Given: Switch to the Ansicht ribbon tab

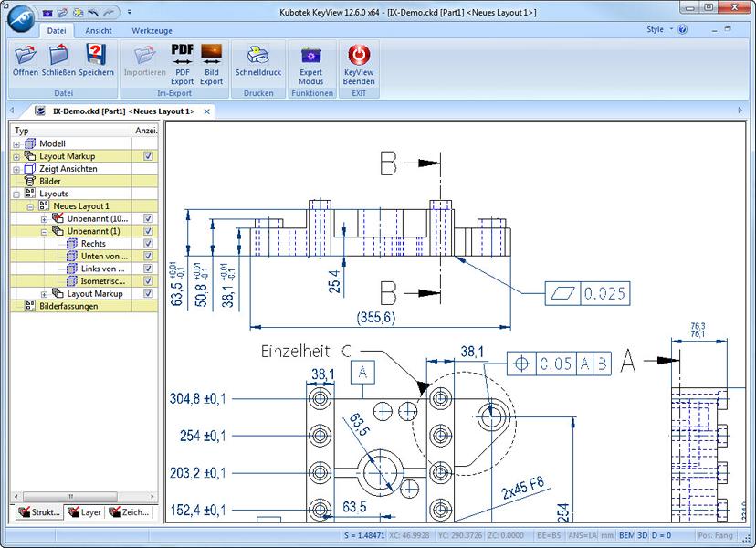Looking at the screenshot, I should pos(99,30).
